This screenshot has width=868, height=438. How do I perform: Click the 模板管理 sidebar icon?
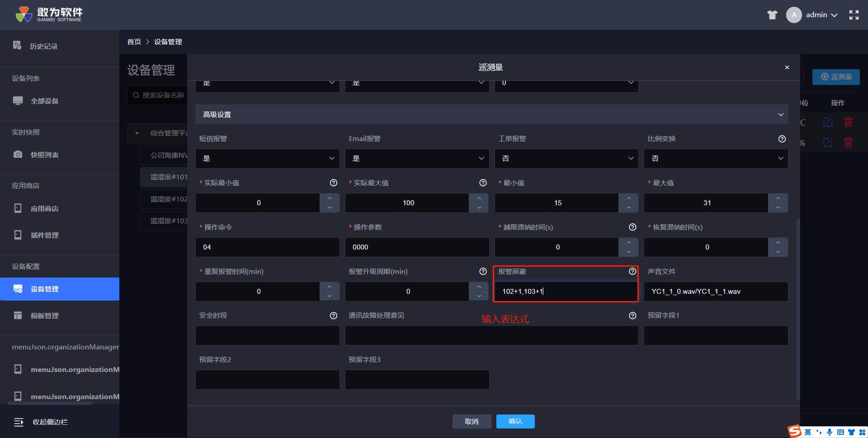tap(18, 316)
